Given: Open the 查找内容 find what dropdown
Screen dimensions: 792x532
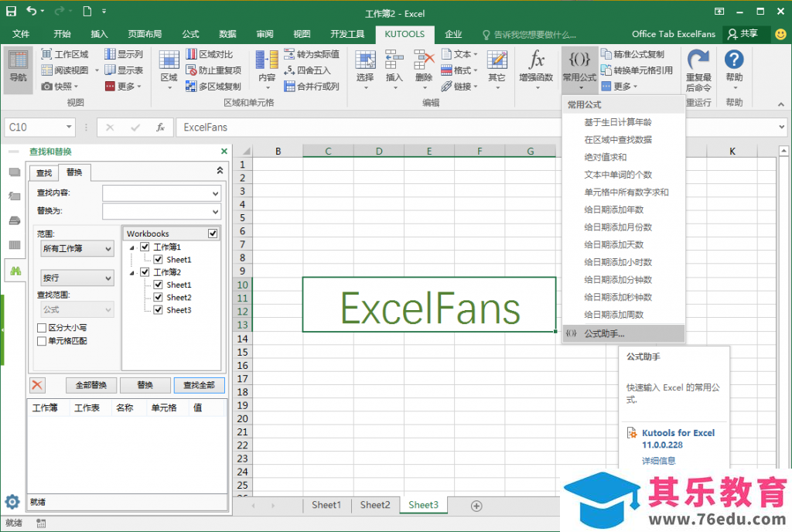Looking at the screenshot, I should tap(215, 193).
